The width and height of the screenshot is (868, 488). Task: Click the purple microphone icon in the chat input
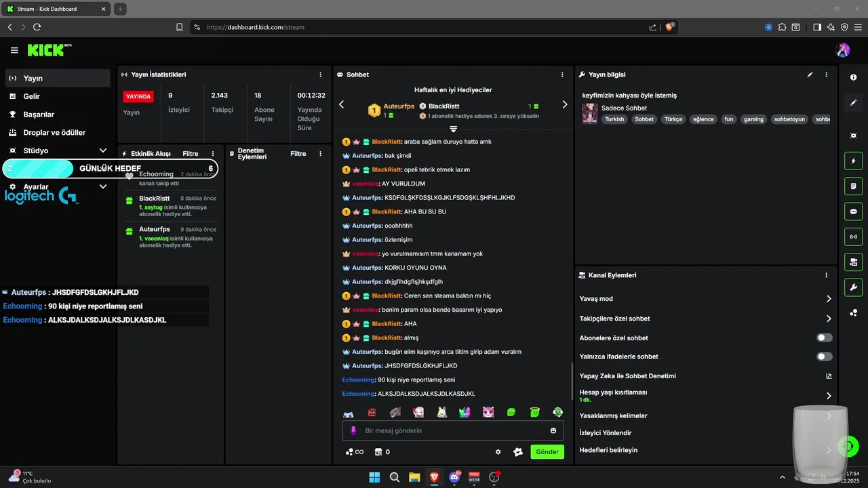353,430
